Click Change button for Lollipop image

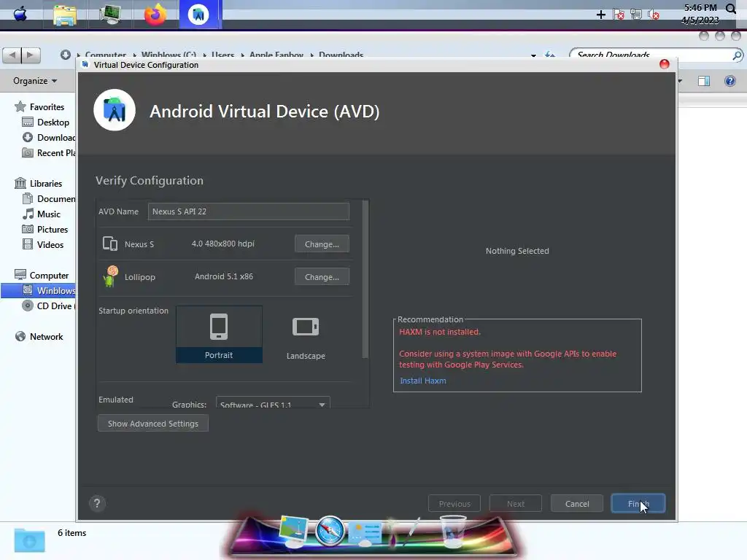322,276
